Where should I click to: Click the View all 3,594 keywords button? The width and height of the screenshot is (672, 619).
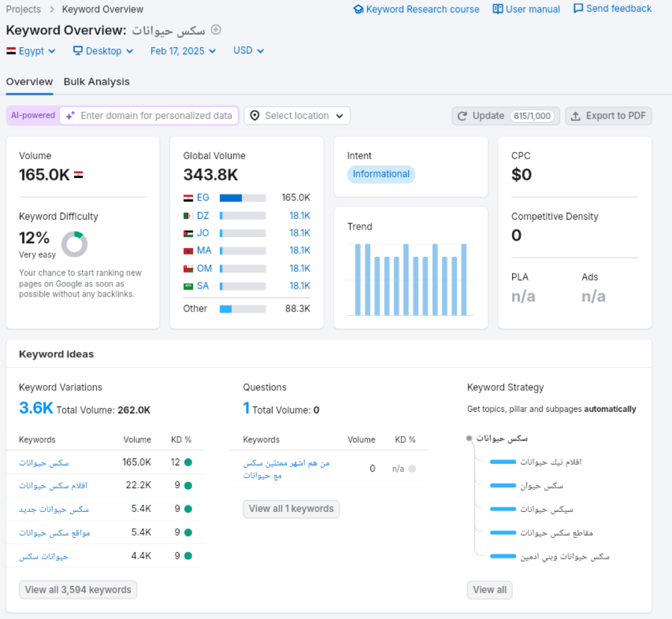click(78, 590)
